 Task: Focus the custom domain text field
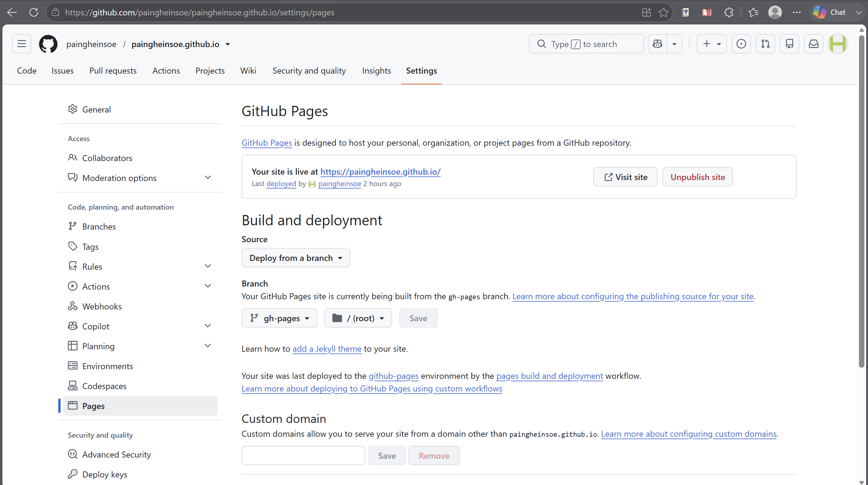[303, 456]
